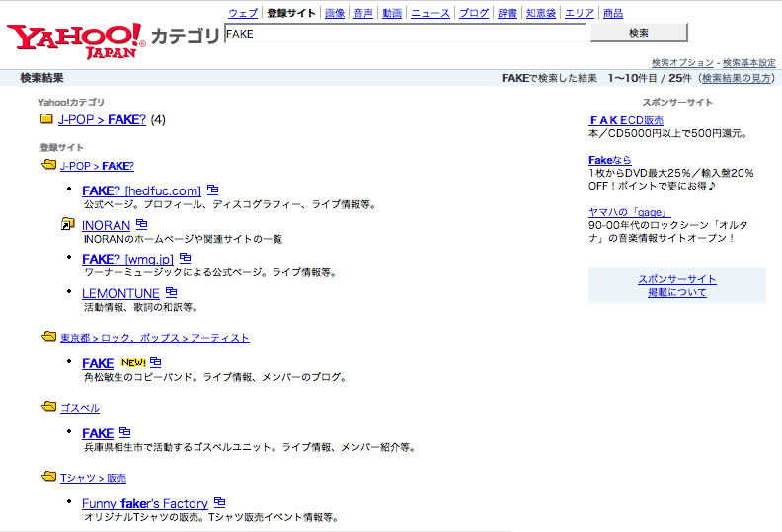
Task: Open FAKE link under Tokyo artists category
Action: tap(98, 363)
